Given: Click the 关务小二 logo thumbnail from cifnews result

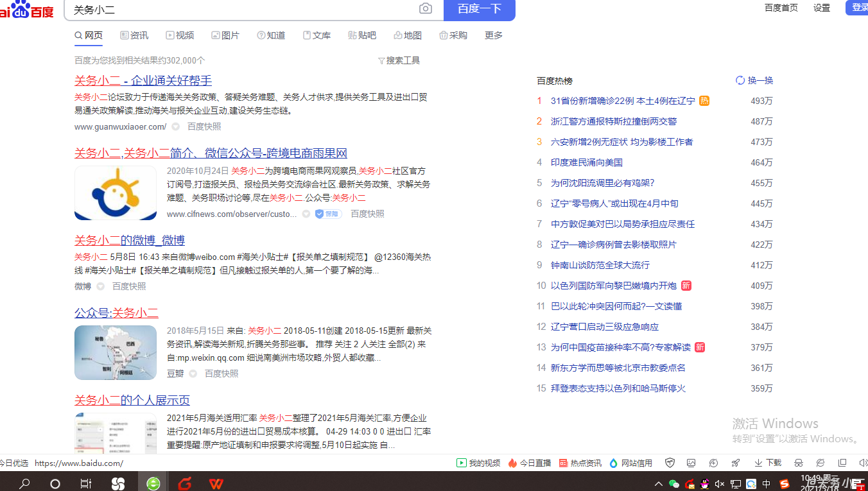Looking at the screenshot, I should (x=116, y=193).
